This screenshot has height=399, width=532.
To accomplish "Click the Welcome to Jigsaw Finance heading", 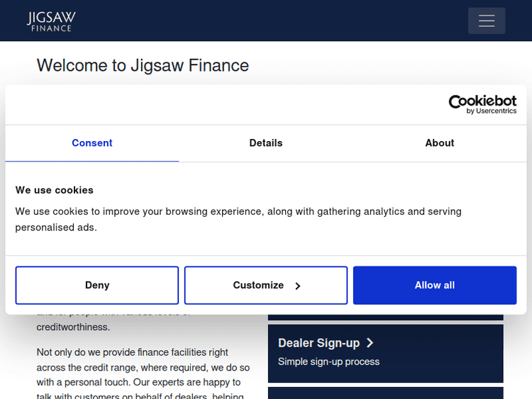I will [143, 65].
